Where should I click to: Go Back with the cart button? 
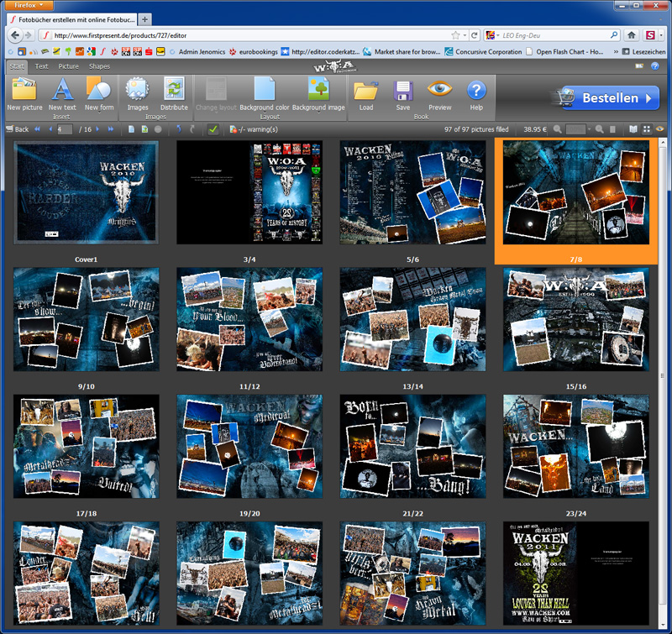point(17,129)
